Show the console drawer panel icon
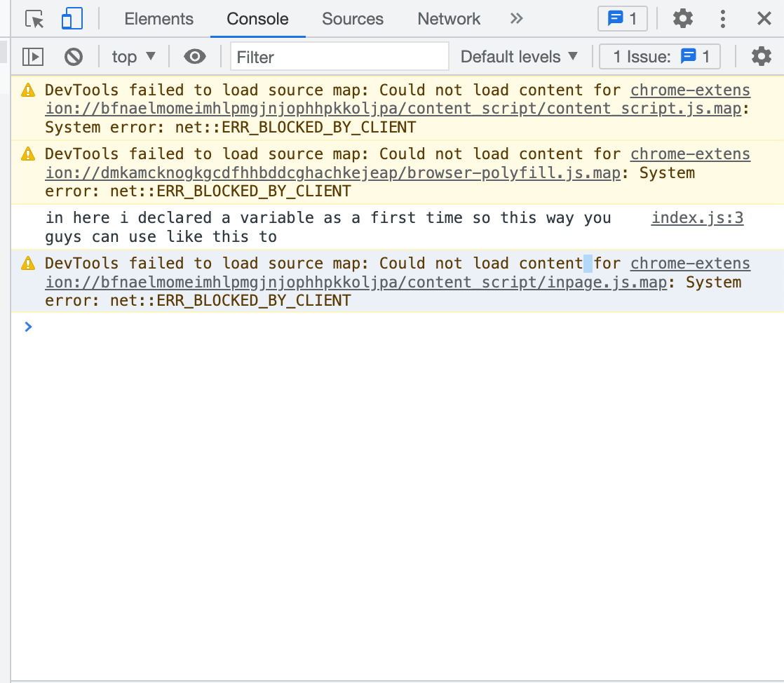784x683 pixels. click(x=32, y=57)
